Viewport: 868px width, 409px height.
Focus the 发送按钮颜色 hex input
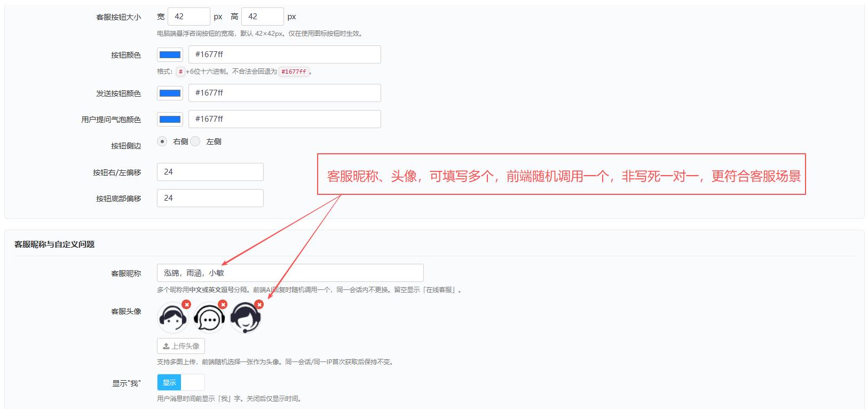285,93
